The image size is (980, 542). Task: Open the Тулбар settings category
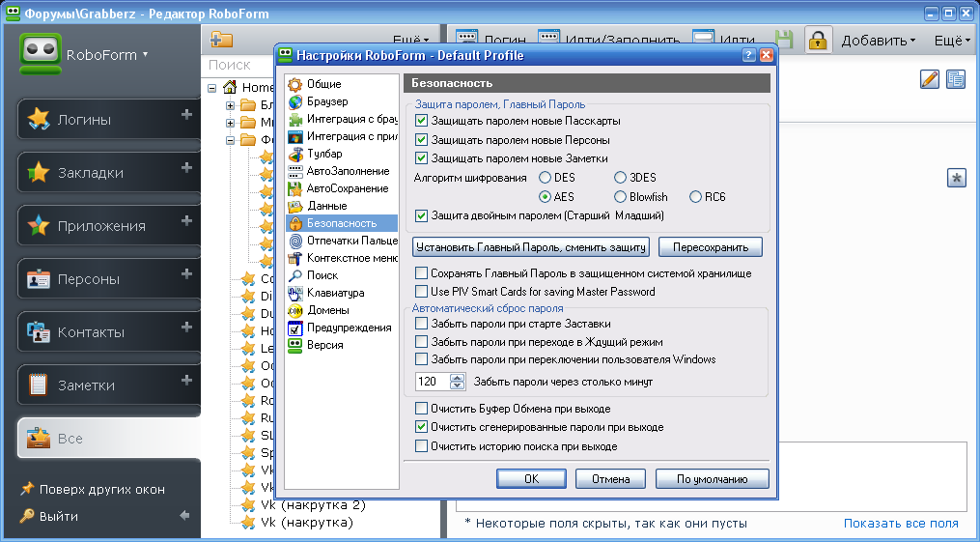pyautogui.click(x=324, y=154)
